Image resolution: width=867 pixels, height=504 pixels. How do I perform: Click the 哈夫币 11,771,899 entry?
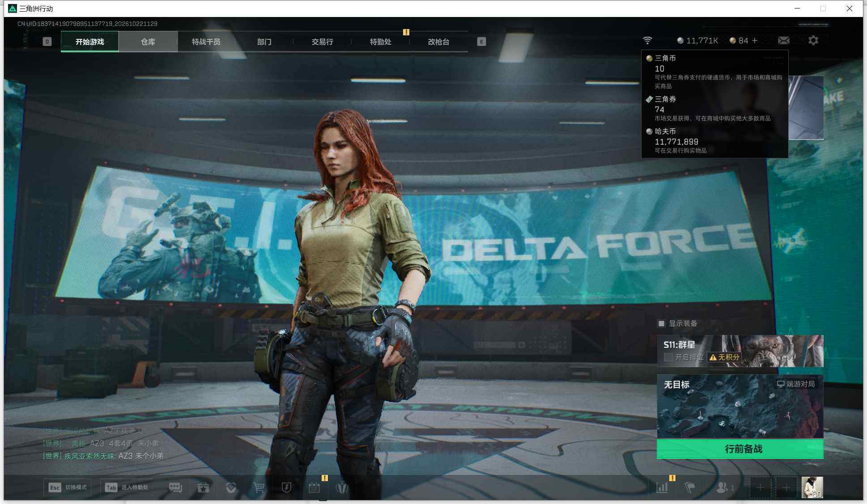[x=714, y=140]
